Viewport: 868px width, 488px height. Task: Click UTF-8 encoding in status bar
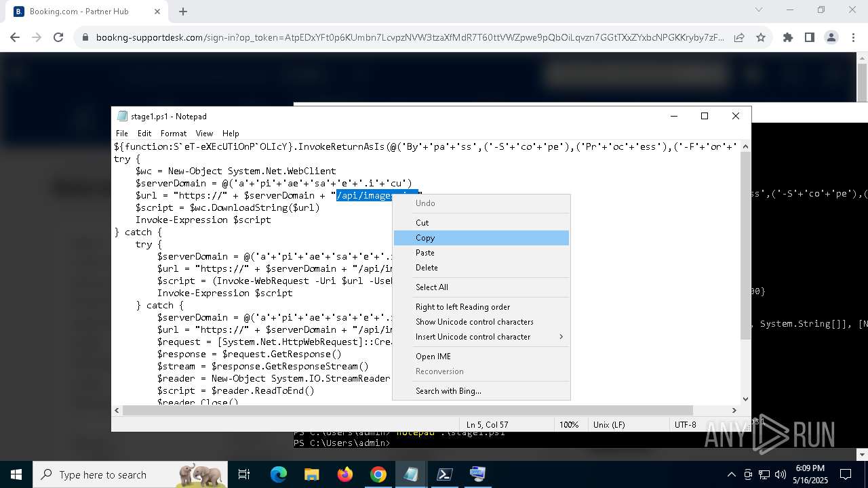point(686,425)
